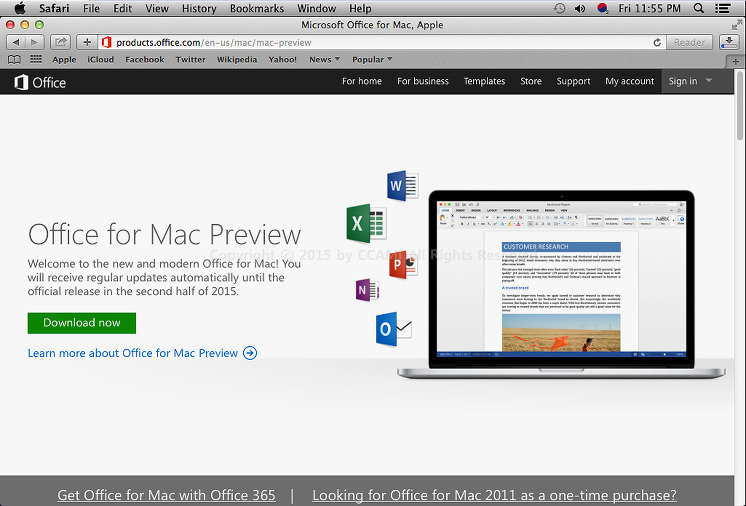Click the Safari back arrow button
Image resolution: width=746 pixels, height=506 pixels.
point(16,42)
